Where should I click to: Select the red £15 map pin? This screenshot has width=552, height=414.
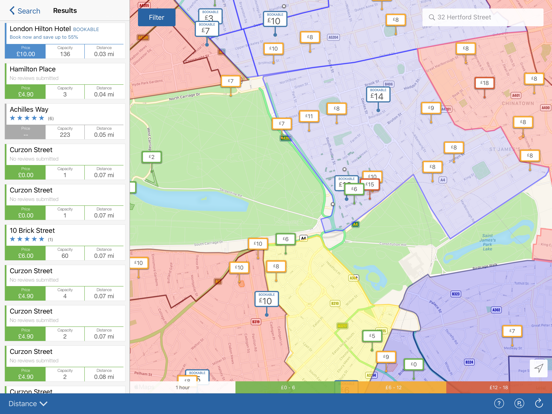(371, 184)
